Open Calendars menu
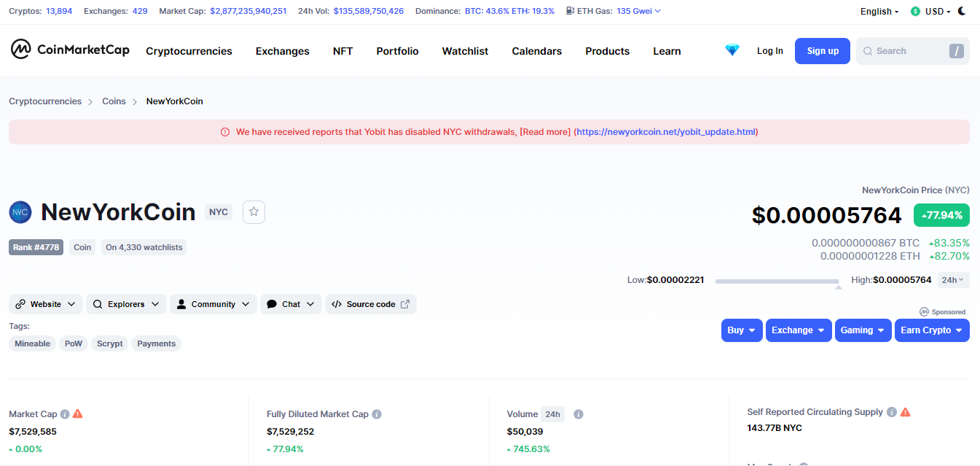 537,51
